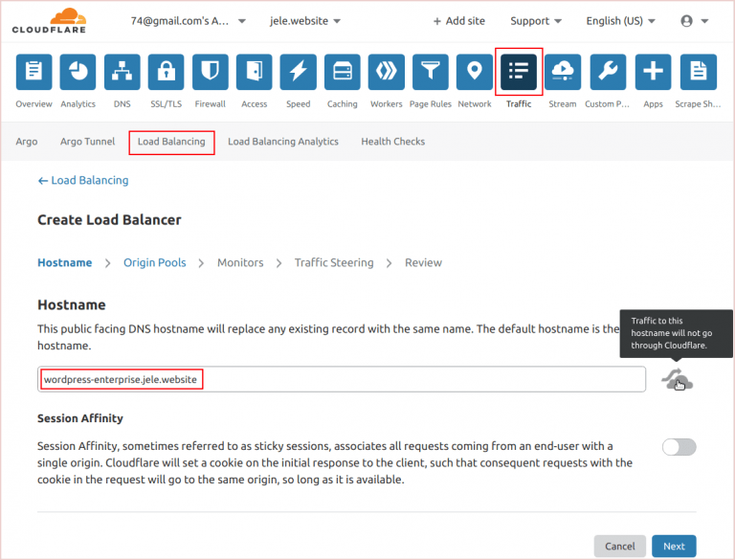The width and height of the screenshot is (735, 560).
Task: Jump to the Monitors step
Action: pos(240,262)
